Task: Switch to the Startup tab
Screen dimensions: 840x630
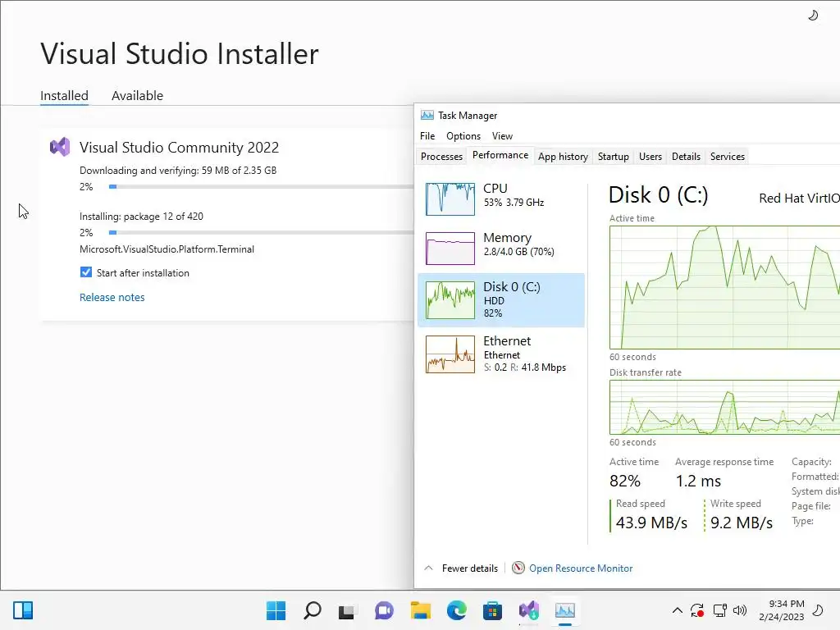Action: tap(614, 157)
